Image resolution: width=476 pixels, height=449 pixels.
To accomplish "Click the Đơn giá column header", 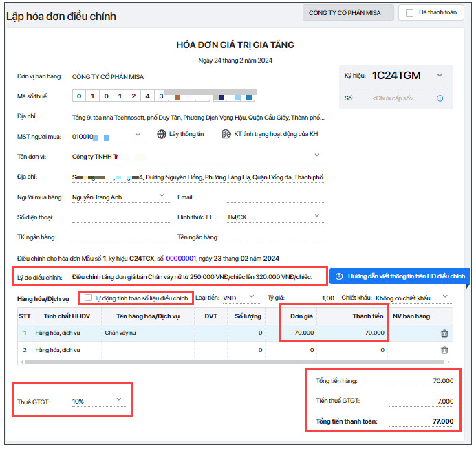I will coord(301,316).
